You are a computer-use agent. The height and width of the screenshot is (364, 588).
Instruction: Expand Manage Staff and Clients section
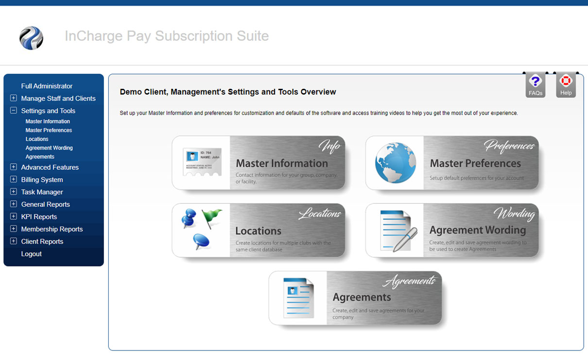[x=13, y=98]
